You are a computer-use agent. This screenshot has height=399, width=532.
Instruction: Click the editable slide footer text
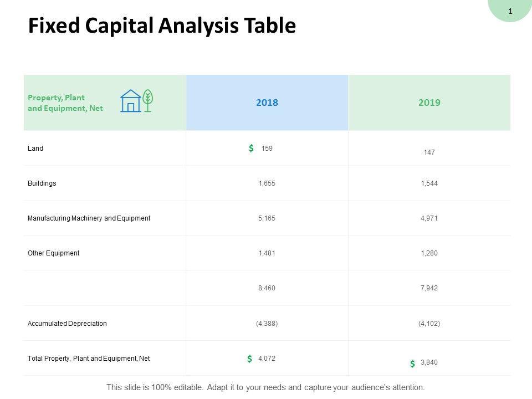265,387
